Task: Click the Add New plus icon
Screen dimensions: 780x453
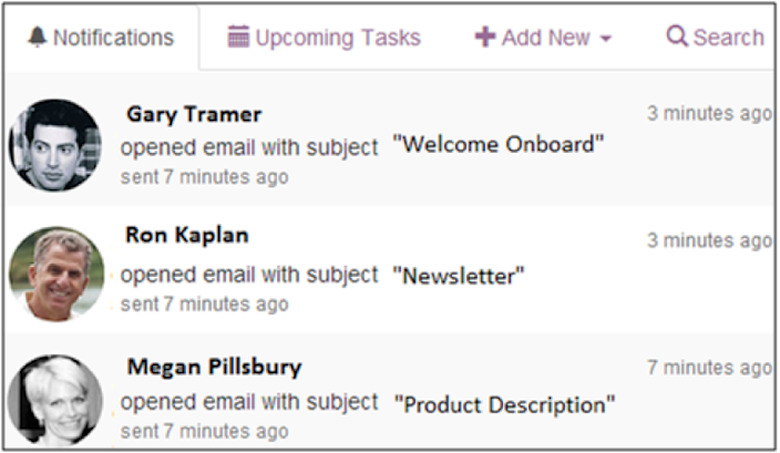Action: (485, 38)
